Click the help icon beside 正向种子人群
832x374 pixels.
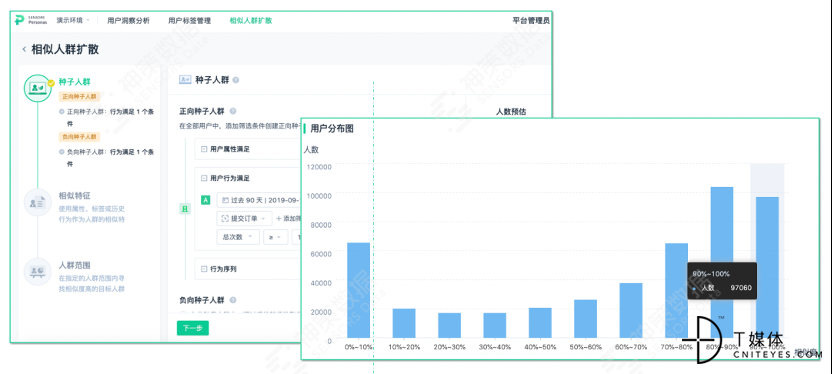[x=232, y=111]
